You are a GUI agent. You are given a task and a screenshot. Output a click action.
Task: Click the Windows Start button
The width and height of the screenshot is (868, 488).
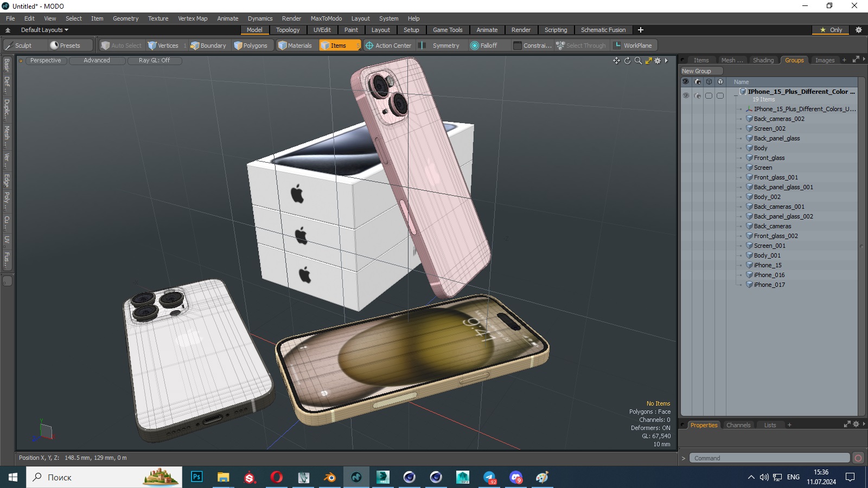(x=13, y=477)
